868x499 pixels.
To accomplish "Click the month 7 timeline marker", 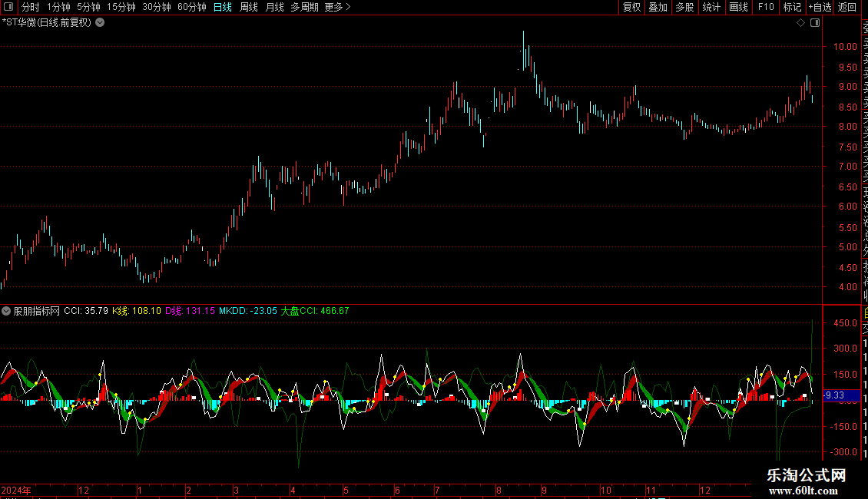I will pyautogui.click(x=437, y=490).
